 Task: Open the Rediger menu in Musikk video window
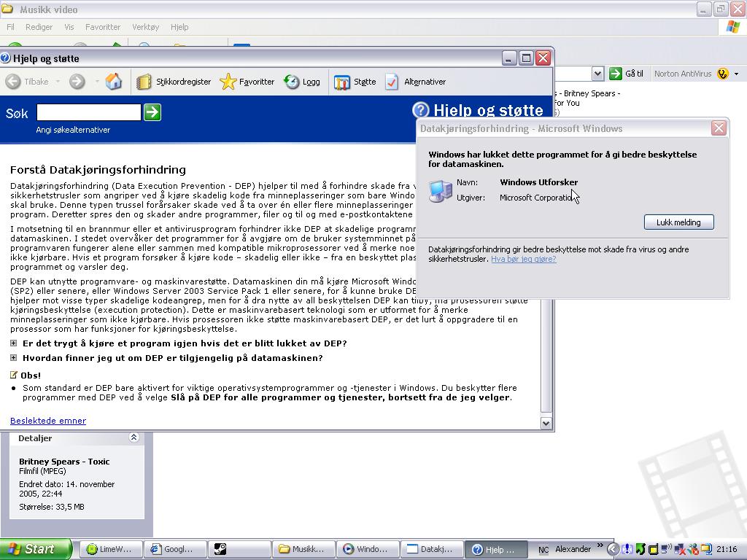pos(39,27)
